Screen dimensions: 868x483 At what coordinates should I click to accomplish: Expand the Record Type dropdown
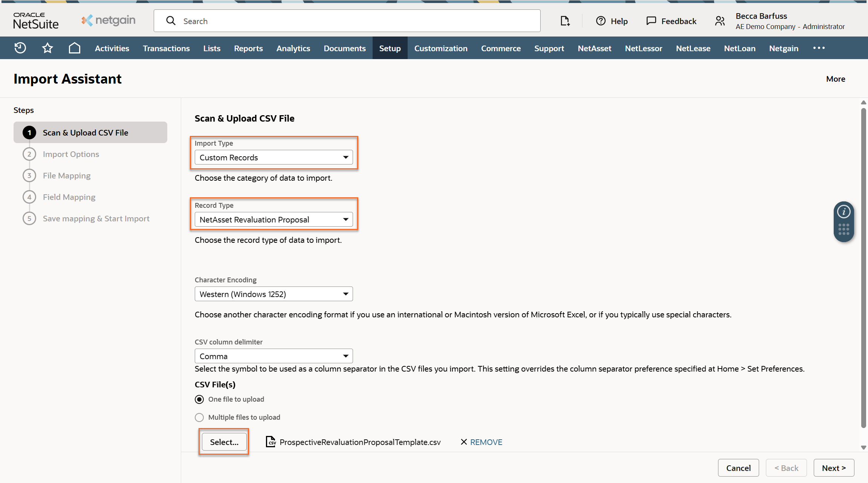[x=274, y=219]
